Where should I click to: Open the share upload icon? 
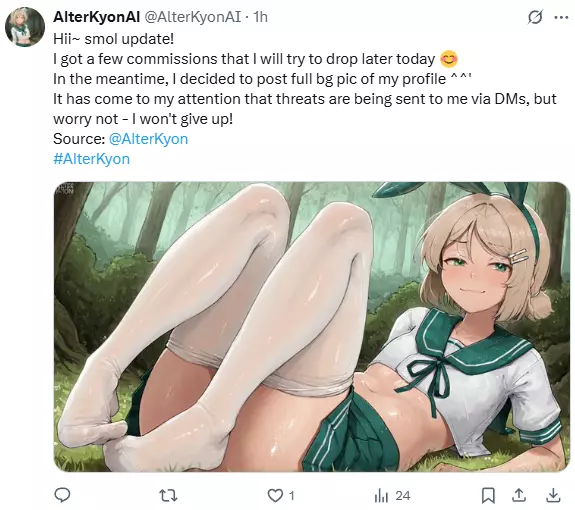click(x=519, y=495)
